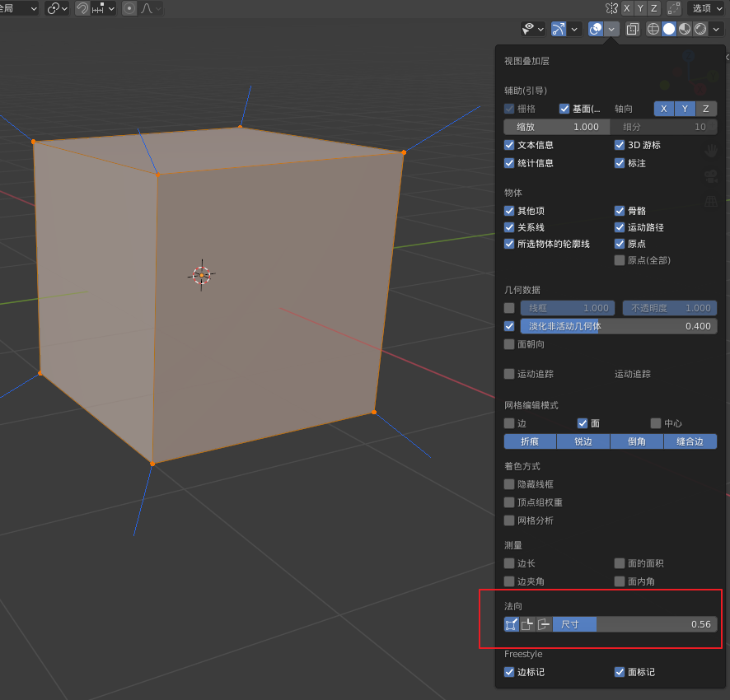The width and height of the screenshot is (730, 700).
Task: Click the 不透明度 opacity slider
Action: 670,308
